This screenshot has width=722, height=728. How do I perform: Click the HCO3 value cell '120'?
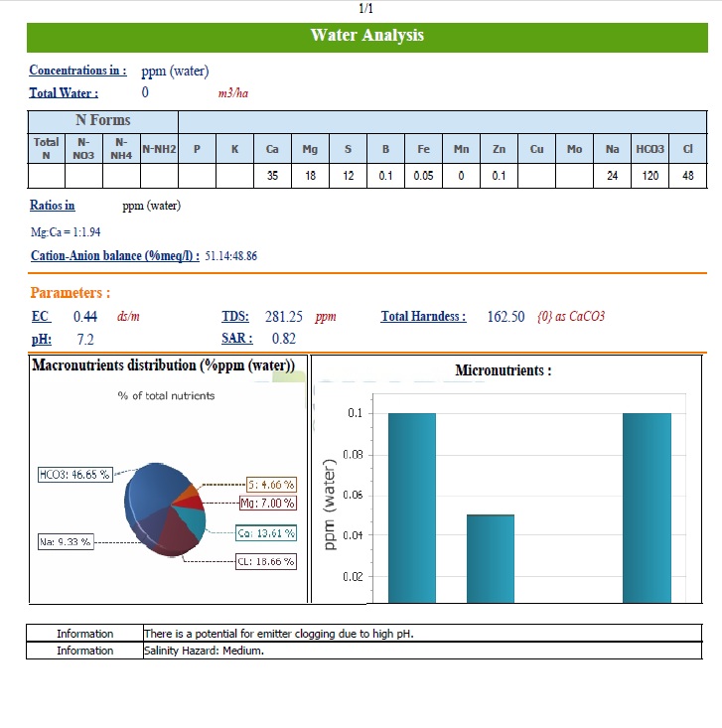pos(650,176)
